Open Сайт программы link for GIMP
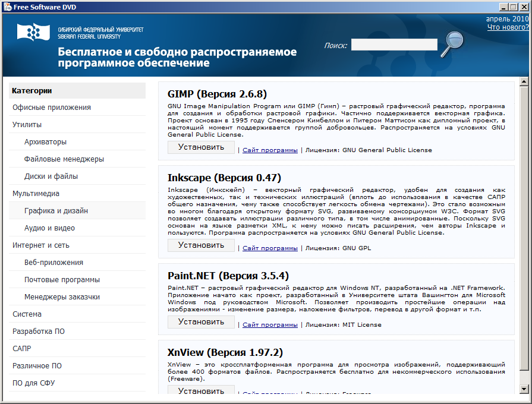 tap(270, 150)
